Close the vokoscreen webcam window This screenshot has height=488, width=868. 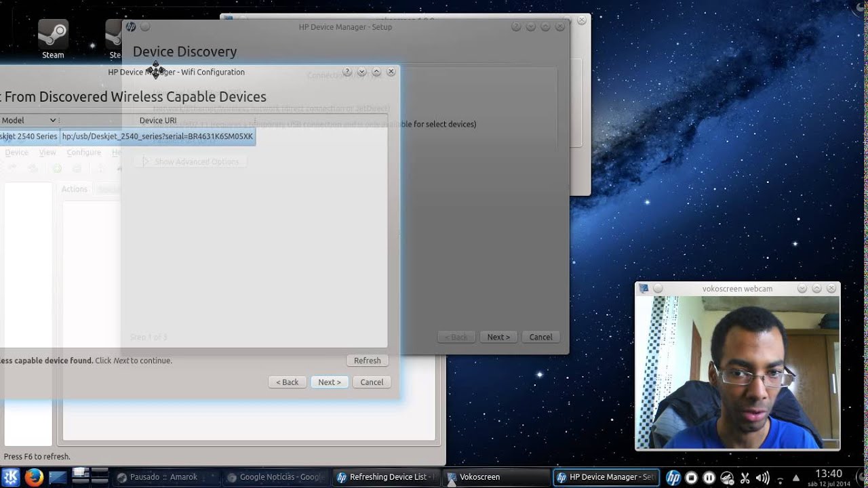[831, 289]
